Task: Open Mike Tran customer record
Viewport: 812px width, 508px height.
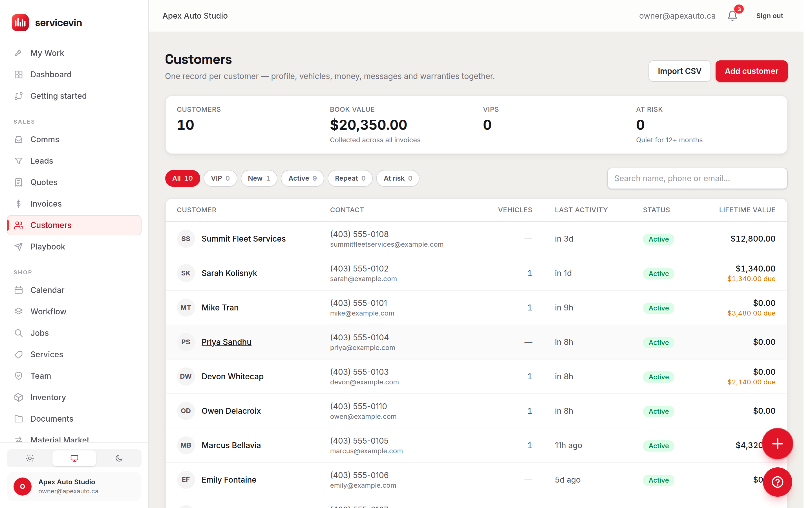Action: pyautogui.click(x=220, y=308)
